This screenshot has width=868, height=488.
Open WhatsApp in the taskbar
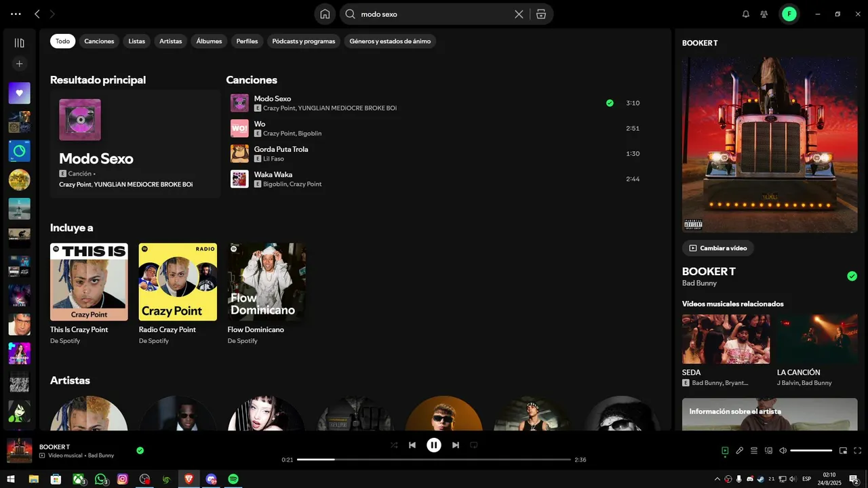coord(101,479)
